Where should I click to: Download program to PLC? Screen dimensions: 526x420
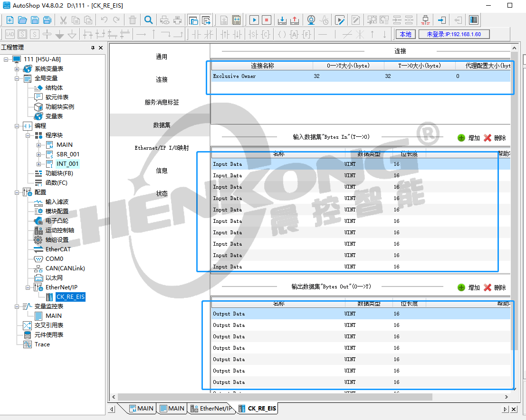click(282, 20)
